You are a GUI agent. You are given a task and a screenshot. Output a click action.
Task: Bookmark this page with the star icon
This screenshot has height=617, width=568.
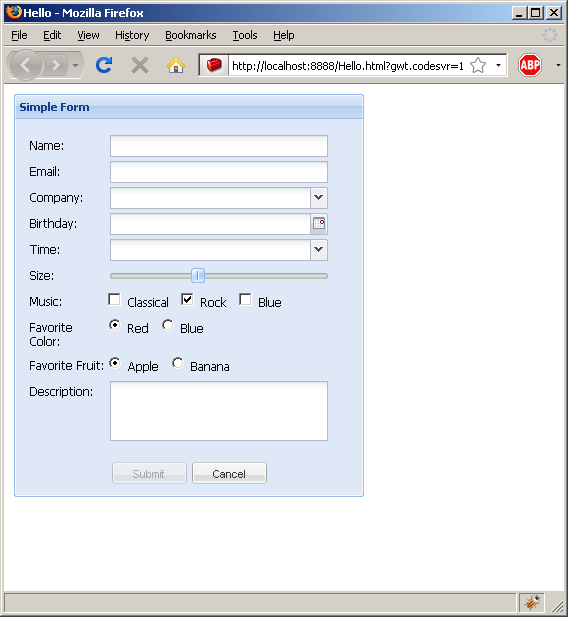(x=478, y=65)
